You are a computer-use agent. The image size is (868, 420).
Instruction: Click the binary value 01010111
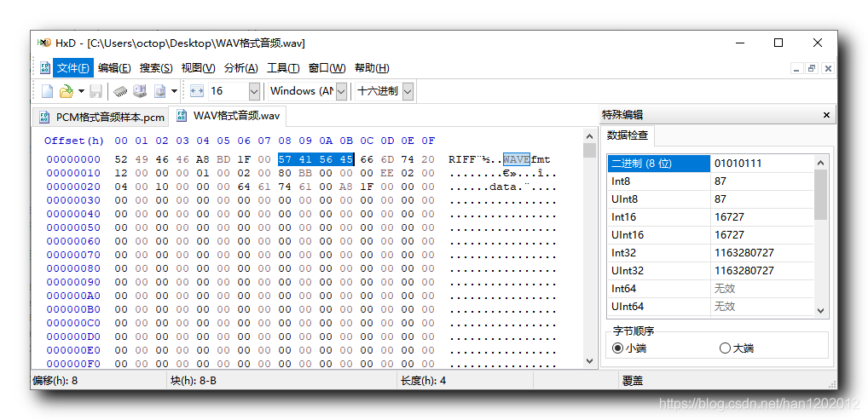pyautogui.click(x=738, y=164)
